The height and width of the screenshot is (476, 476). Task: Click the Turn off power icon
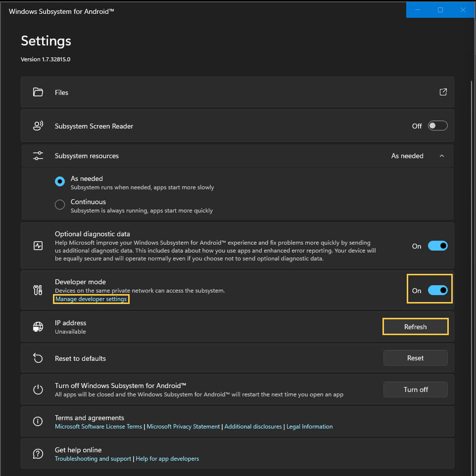[x=38, y=389]
